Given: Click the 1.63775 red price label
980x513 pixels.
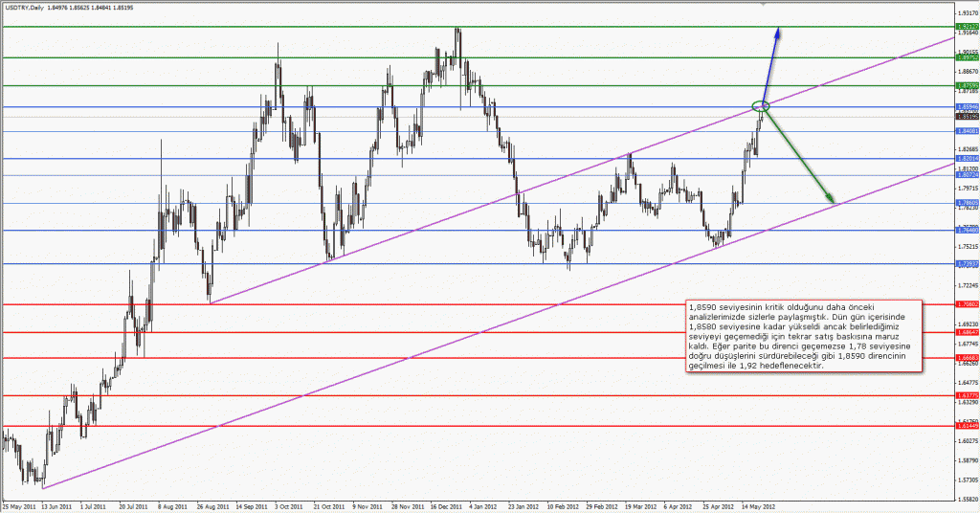Looking at the screenshot, I should pyautogui.click(x=967, y=395).
